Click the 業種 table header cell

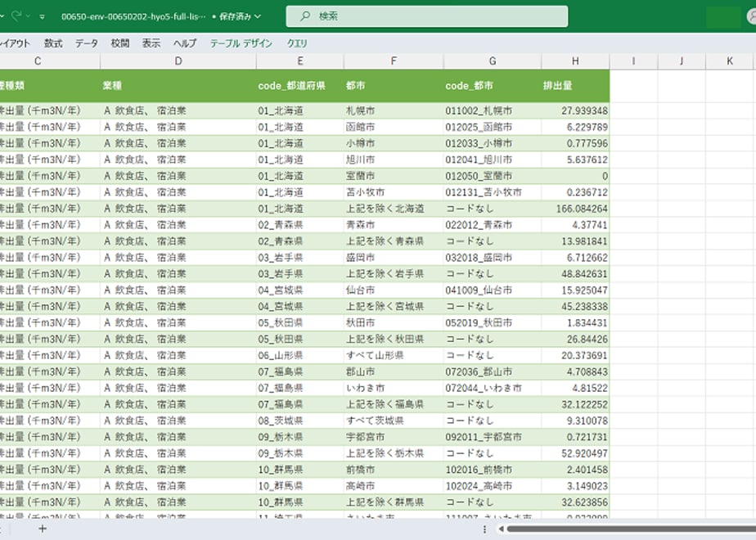coord(178,86)
